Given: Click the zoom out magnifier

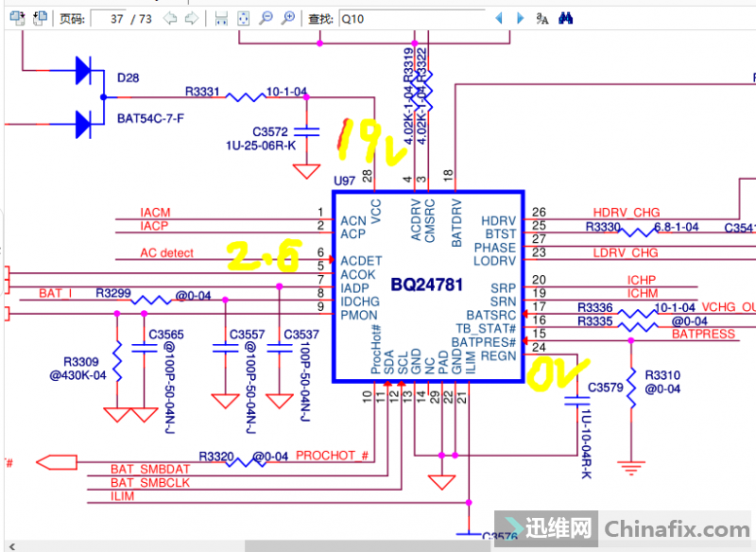Looking at the screenshot, I should click(x=266, y=18).
